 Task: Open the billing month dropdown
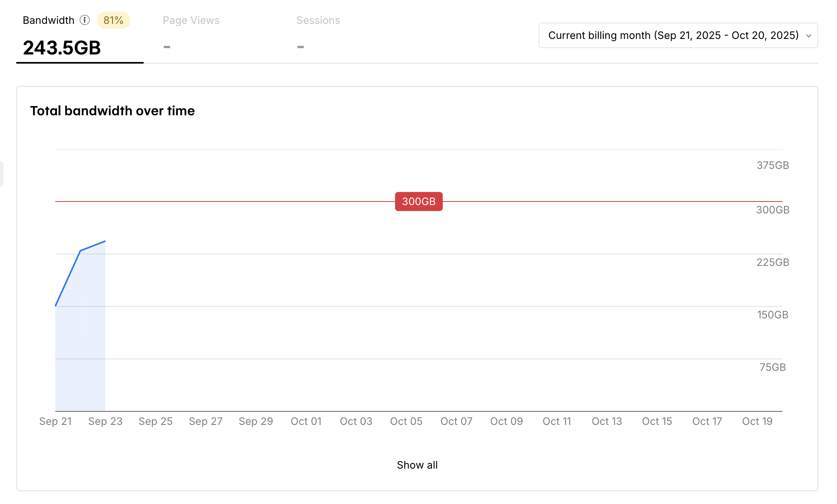(673, 35)
